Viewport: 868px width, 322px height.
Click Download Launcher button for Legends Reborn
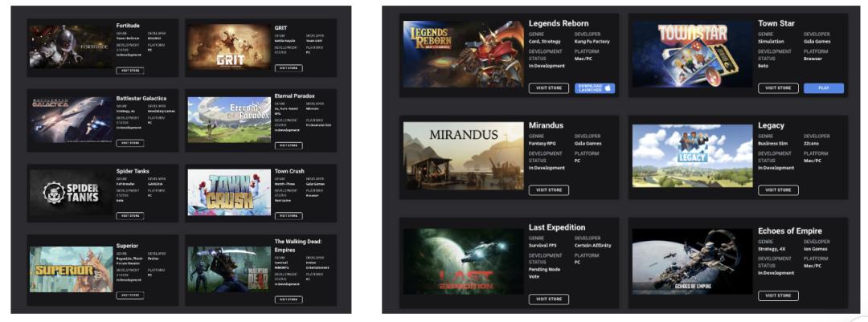click(595, 88)
